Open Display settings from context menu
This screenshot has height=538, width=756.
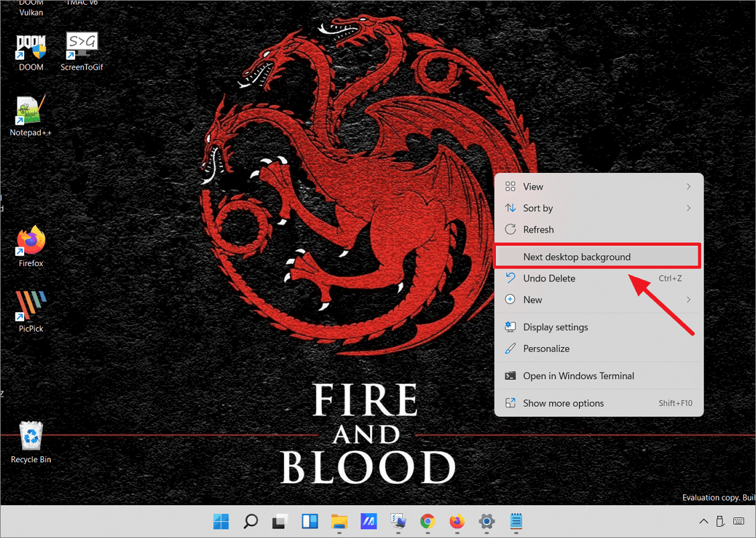(598, 327)
